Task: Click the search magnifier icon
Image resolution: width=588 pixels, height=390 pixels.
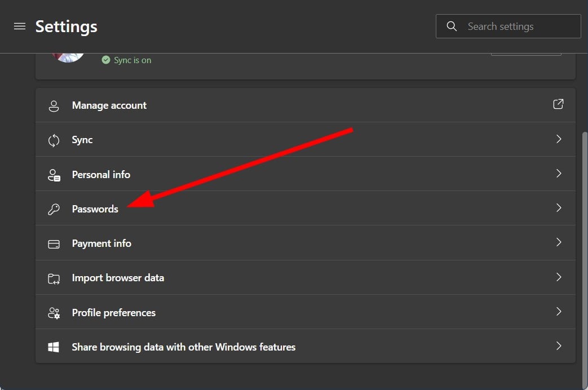Action: point(452,26)
